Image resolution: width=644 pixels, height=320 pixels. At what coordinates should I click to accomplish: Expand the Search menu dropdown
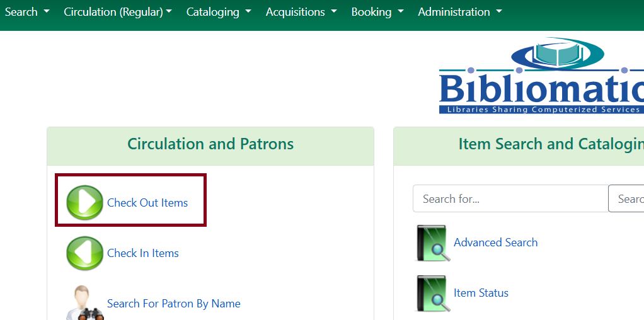pos(27,12)
